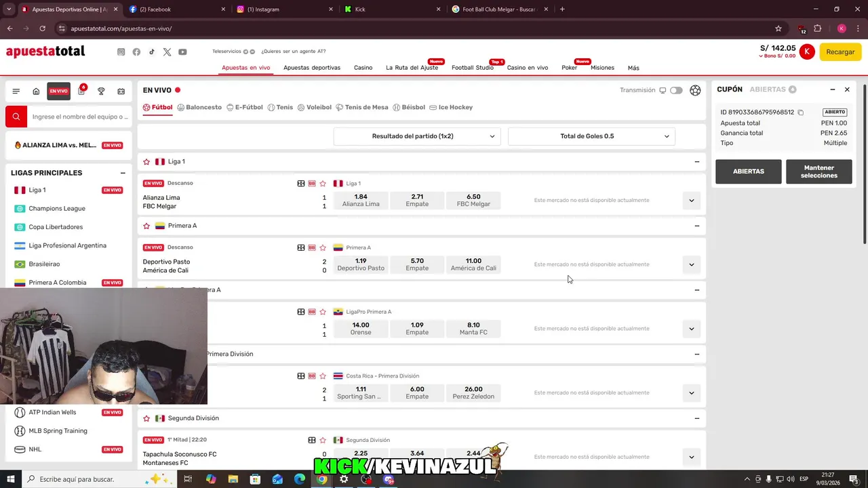Switch to the ABIERTAS coupon tab
The image size is (868, 488).
point(772,89)
